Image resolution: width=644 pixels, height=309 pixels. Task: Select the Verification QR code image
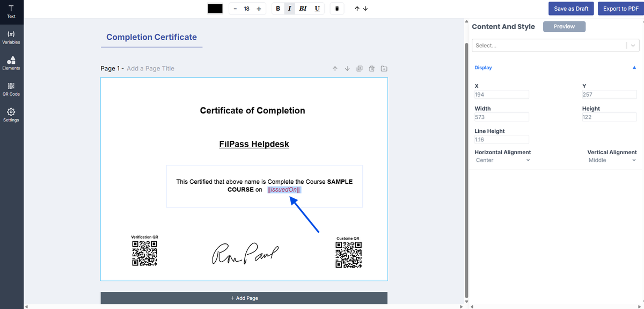click(145, 253)
